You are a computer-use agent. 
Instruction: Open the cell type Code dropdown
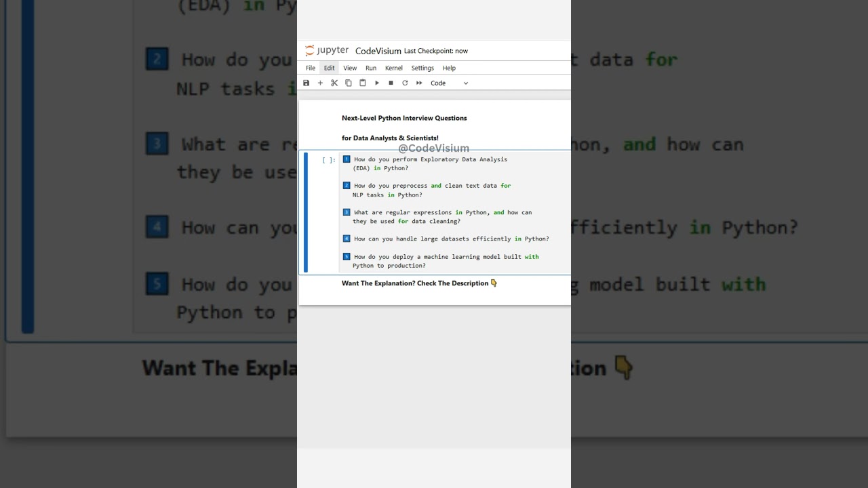click(449, 83)
